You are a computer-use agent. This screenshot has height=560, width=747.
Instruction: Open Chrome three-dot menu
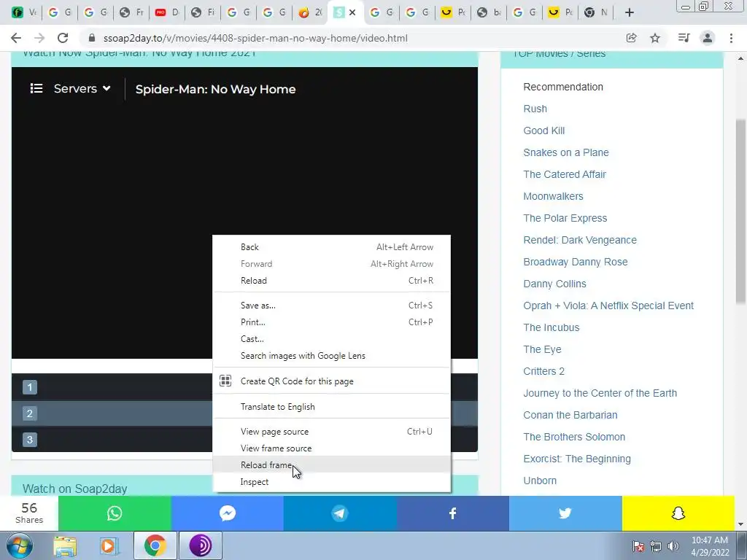(x=731, y=38)
